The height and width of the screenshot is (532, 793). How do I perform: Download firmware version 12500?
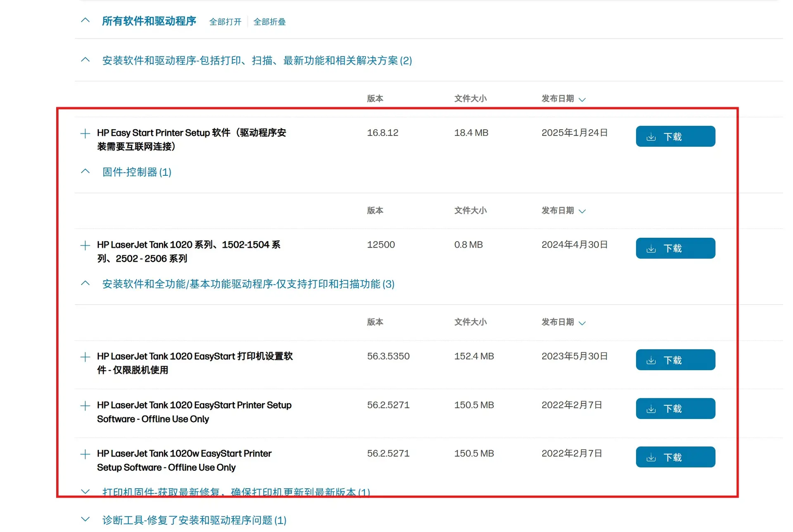pyautogui.click(x=675, y=248)
